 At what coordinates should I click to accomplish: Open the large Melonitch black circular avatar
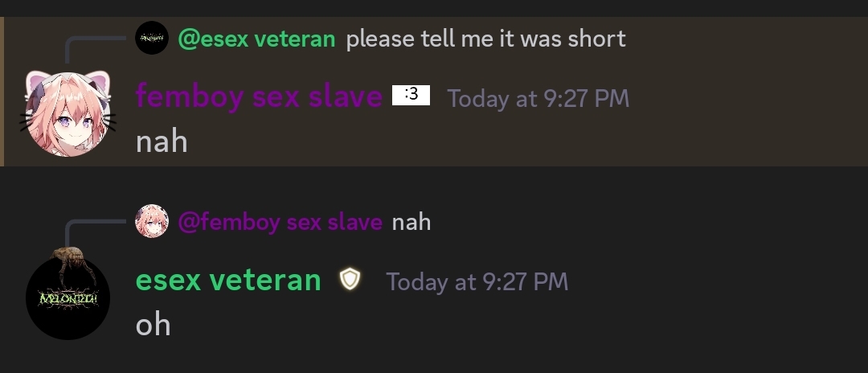(x=68, y=297)
